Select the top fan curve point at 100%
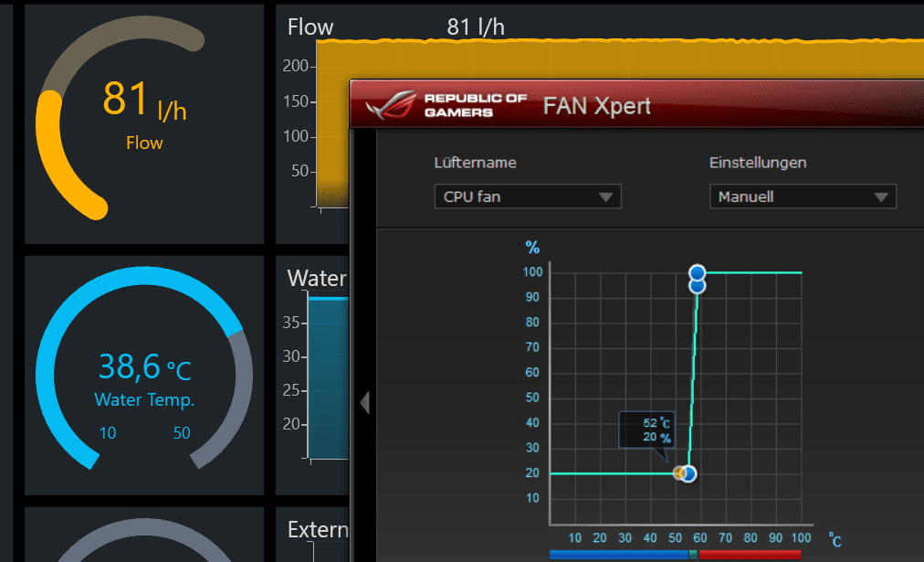924x562 pixels. pyautogui.click(x=698, y=272)
